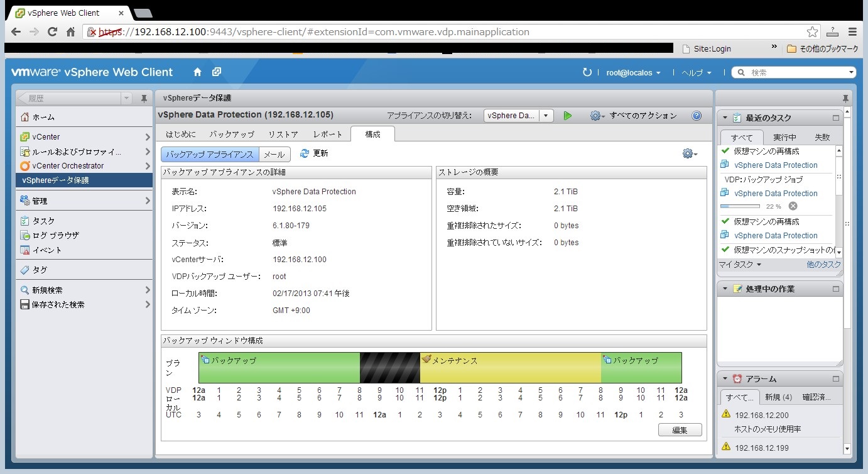Click the 編集 button
This screenshot has height=474, width=868.
[680, 430]
